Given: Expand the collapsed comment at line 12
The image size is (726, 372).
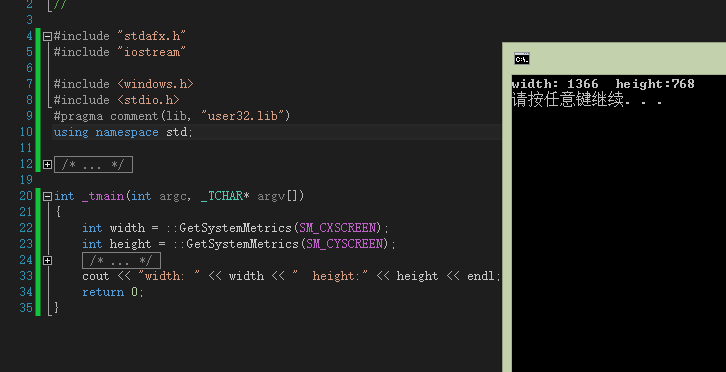Looking at the screenshot, I should [47, 164].
